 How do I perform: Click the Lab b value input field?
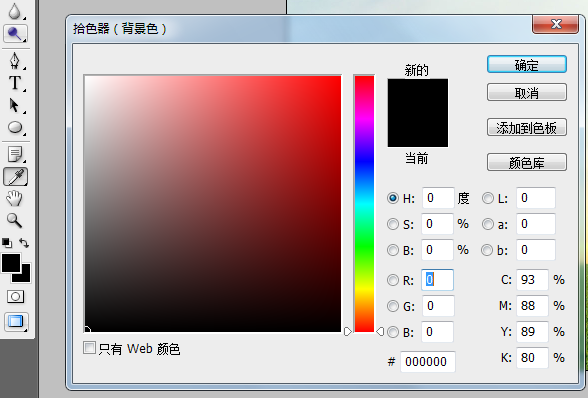point(536,250)
